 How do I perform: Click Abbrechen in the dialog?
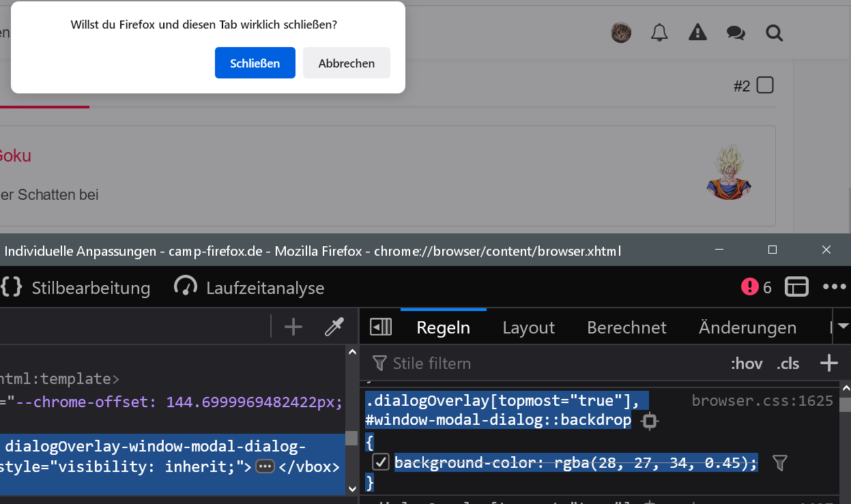(x=347, y=63)
